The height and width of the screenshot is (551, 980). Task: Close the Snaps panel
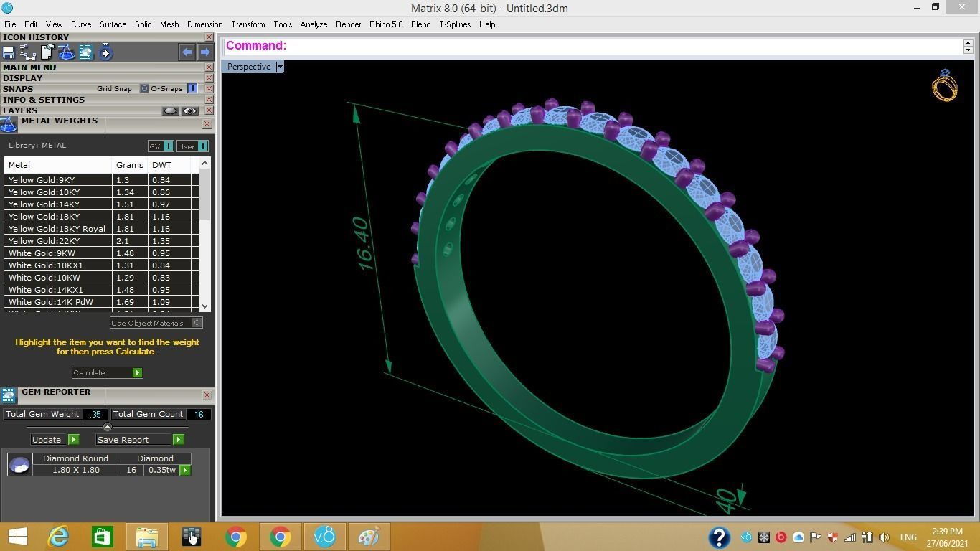(209, 89)
